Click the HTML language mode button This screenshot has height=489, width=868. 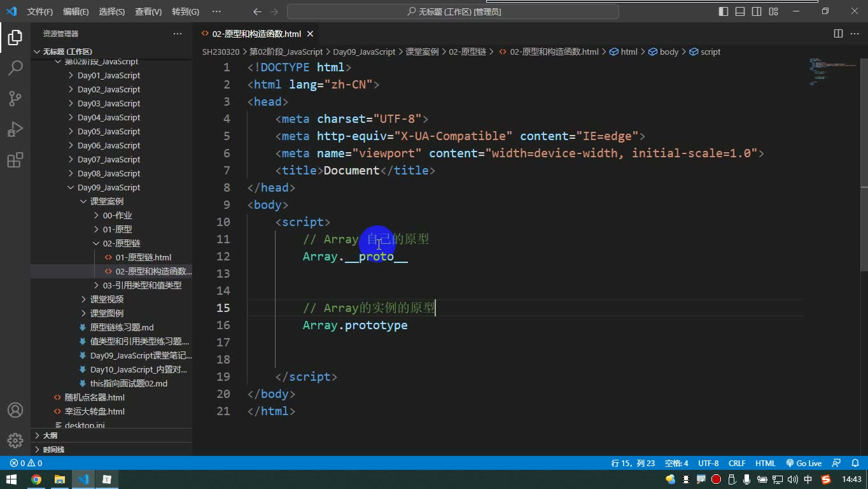(766, 464)
